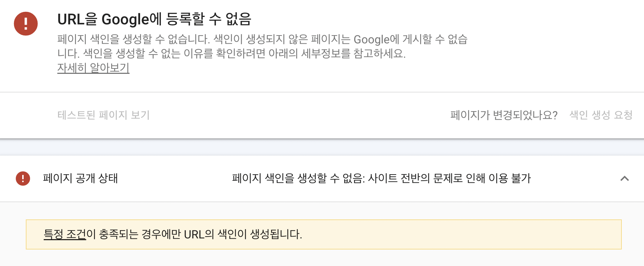
Task: Open the 특정 조건 link
Action: click(64, 235)
